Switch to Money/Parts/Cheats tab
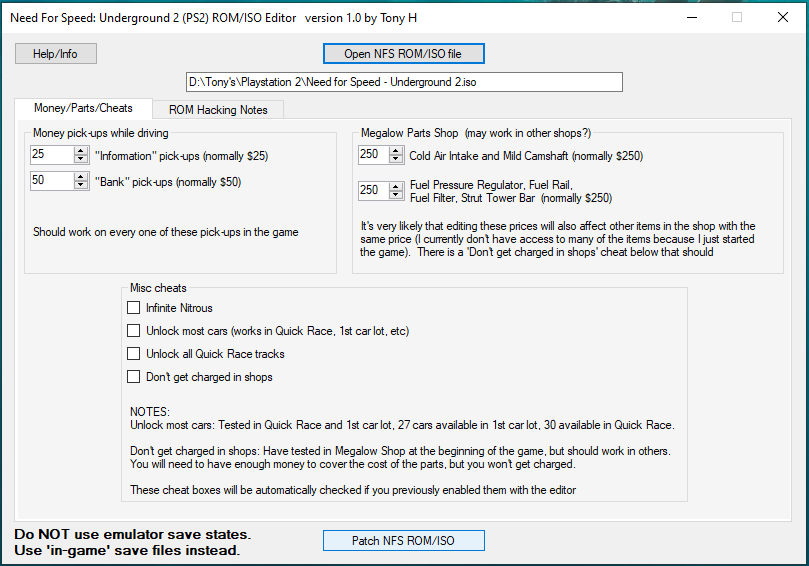809x566 pixels. [x=84, y=108]
